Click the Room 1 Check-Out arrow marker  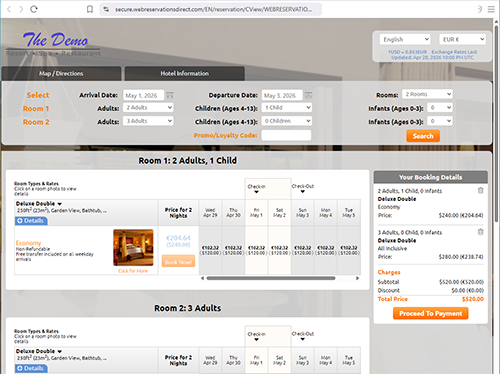[303, 191]
